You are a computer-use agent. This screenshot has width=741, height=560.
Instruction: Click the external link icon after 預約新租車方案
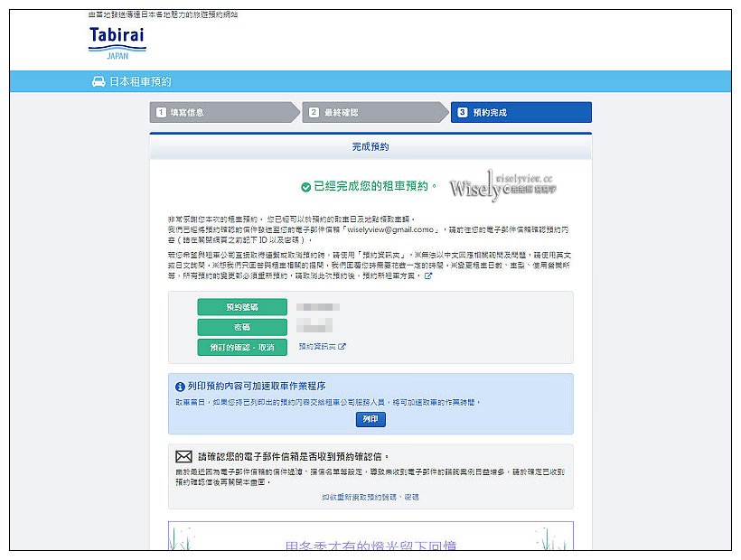(x=428, y=276)
